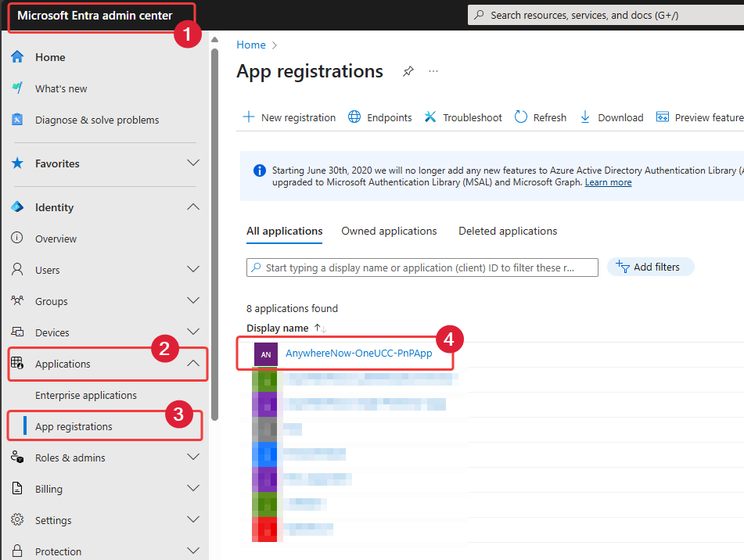Click the Microsoft Entra admin center title
Image resolution: width=744 pixels, height=560 pixels.
coord(95,16)
